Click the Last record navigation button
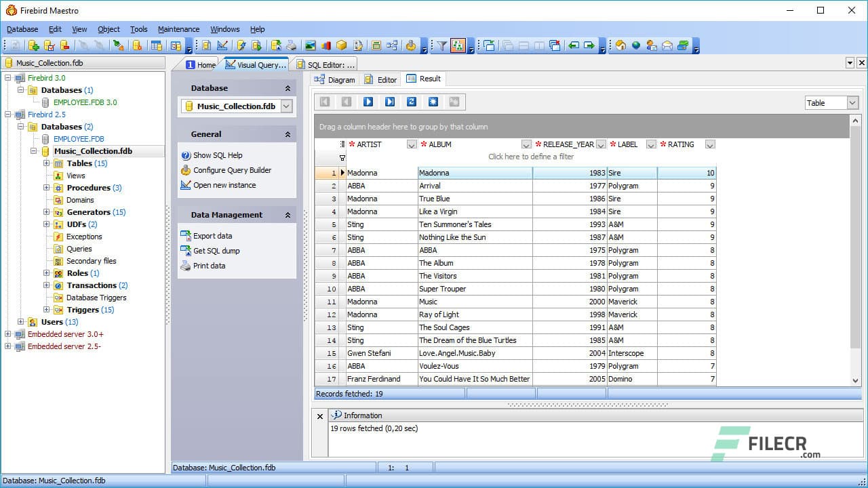868x488 pixels. (x=390, y=102)
